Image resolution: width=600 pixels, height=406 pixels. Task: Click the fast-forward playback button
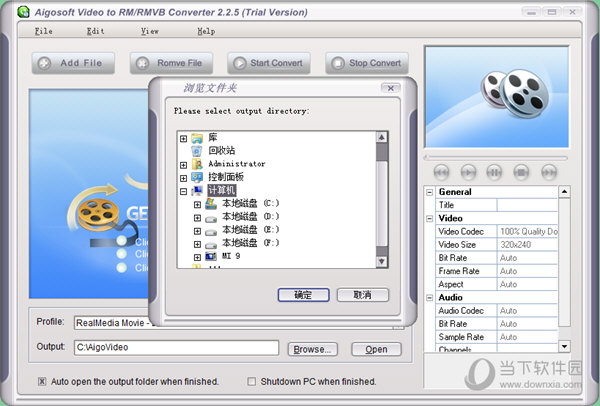coord(549,172)
